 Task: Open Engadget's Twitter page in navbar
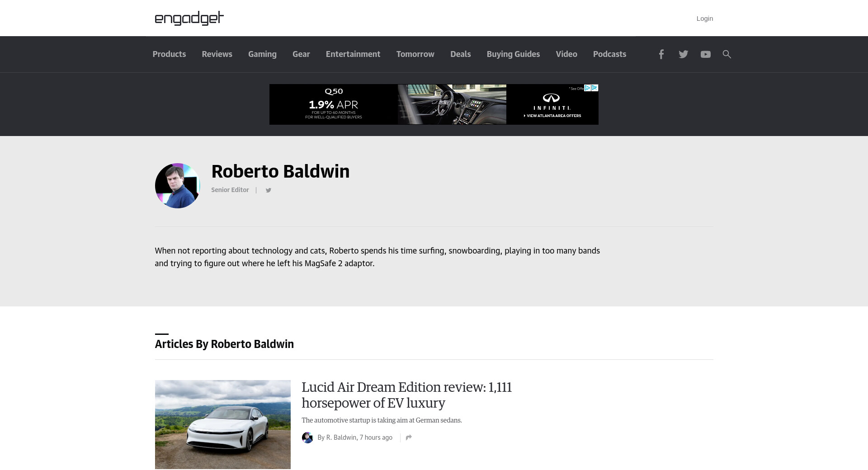tap(683, 54)
